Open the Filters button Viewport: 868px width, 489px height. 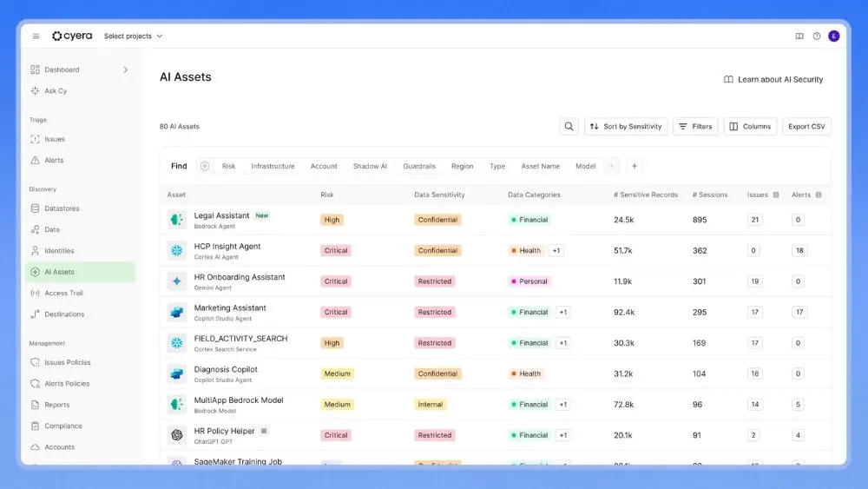click(x=695, y=126)
